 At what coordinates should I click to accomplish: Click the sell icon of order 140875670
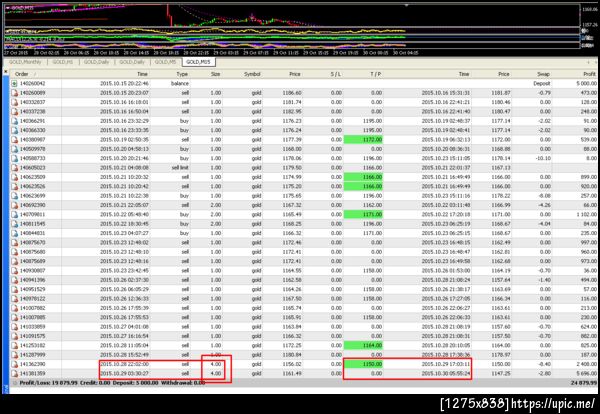pos(15,243)
